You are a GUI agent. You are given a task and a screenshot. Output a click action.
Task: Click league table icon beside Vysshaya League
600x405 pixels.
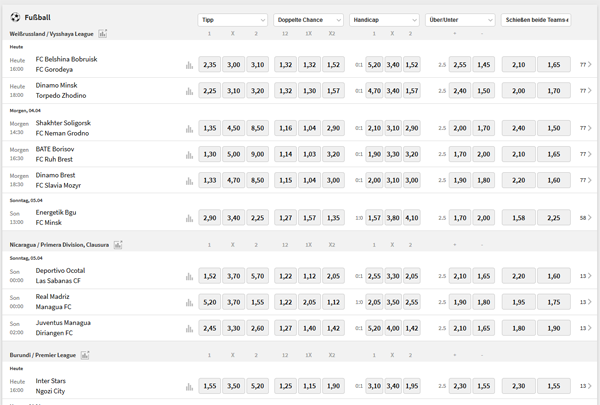click(x=103, y=33)
